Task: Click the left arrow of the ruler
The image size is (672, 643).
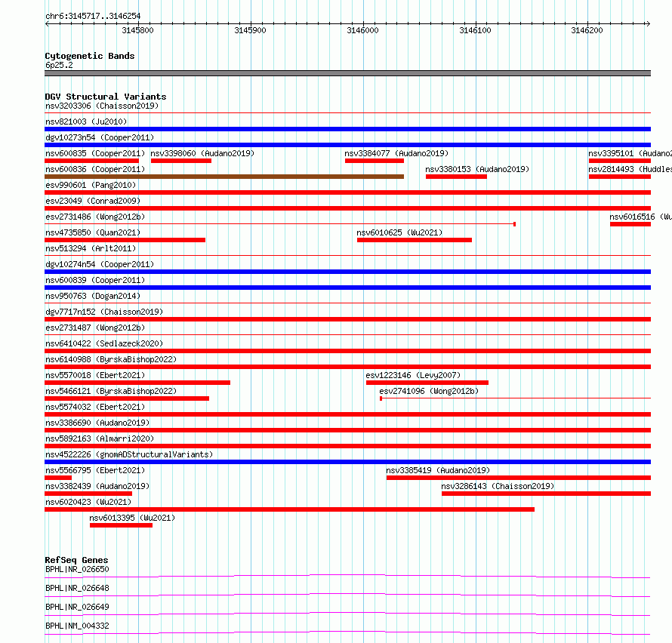Action: pos(47,24)
